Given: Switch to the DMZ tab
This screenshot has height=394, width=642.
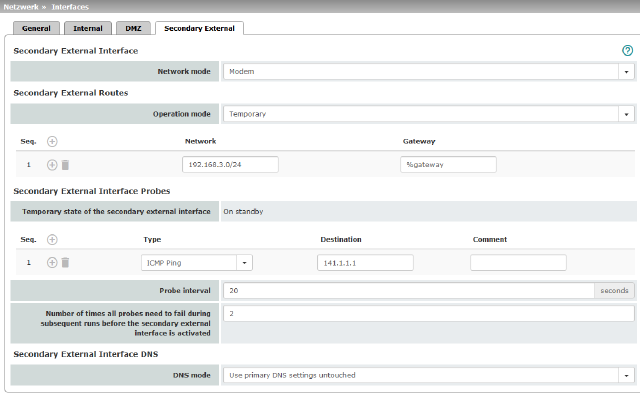Looking at the screenshot, I should point(133,28).
